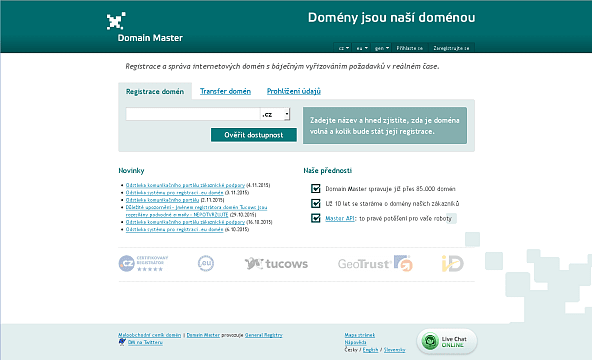Open the cz menu in header
This screenshot has height=360, width=592.
344,48
